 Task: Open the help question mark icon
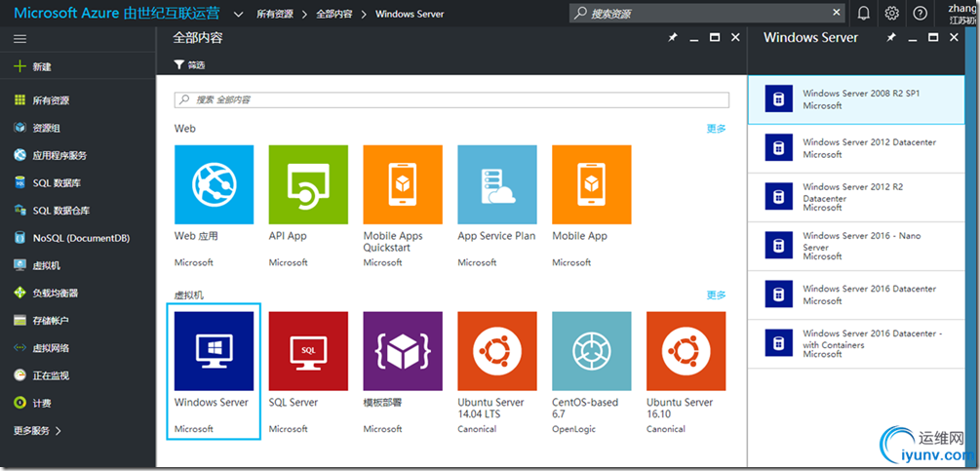pyautogui.click(x=920, y=13)
